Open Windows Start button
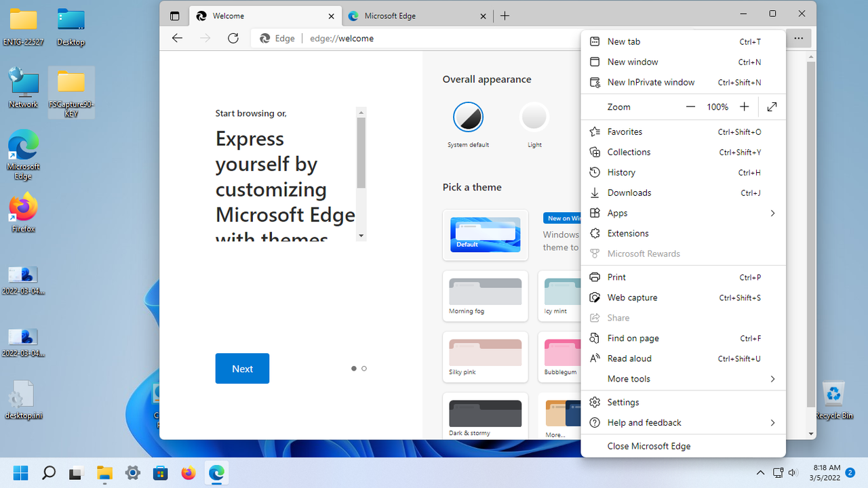 (21, 472)
